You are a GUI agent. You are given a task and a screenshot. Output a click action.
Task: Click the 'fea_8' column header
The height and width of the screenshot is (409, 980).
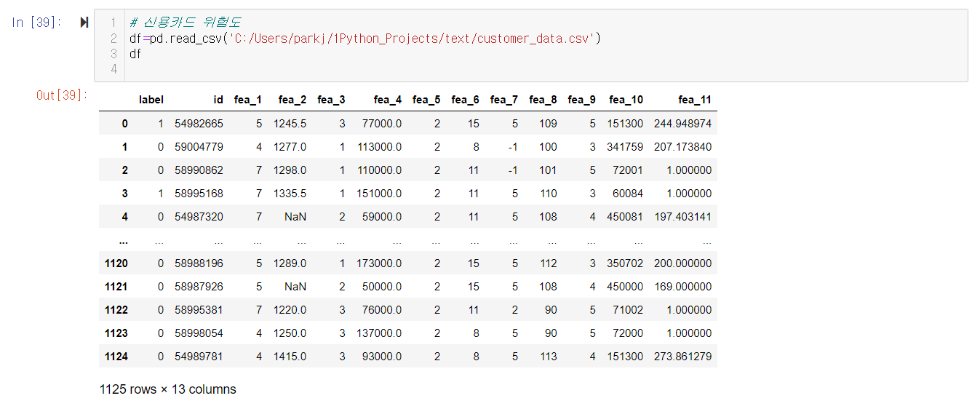[543, 100]
